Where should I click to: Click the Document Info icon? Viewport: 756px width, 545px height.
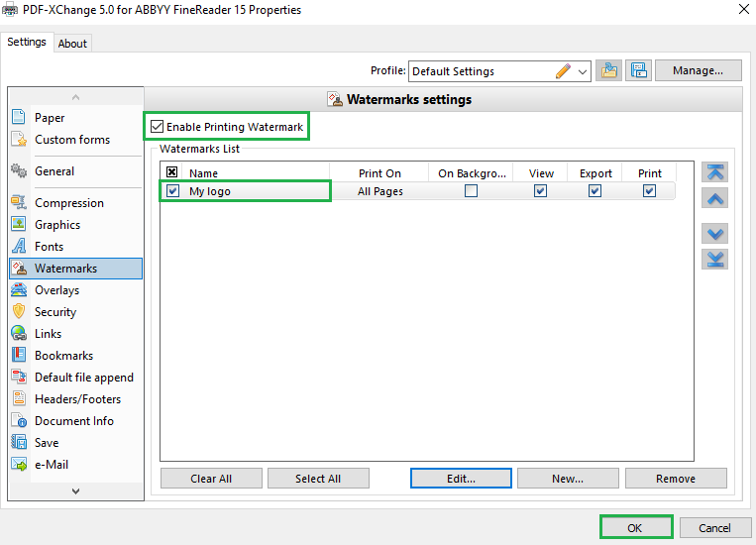click(19, 420)
